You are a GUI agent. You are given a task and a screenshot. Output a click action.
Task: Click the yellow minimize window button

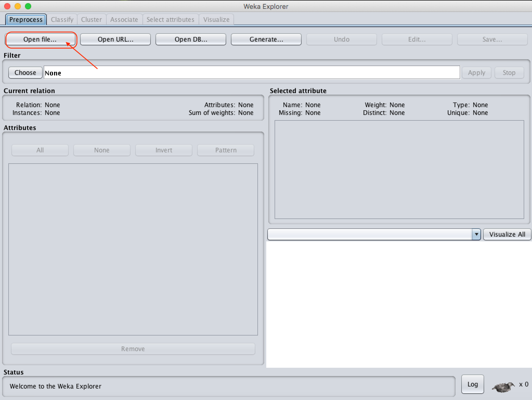(18, 6)
